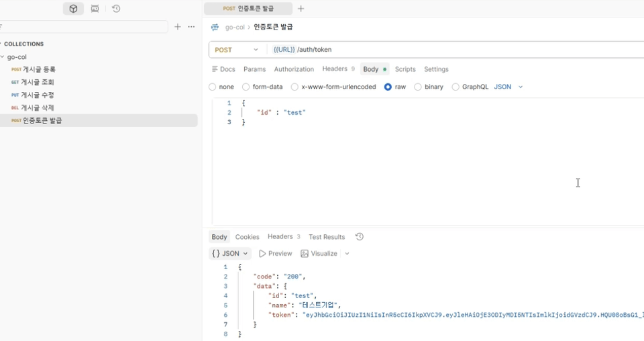Open the Environments icon in sidebar header

tap(95, 9)
